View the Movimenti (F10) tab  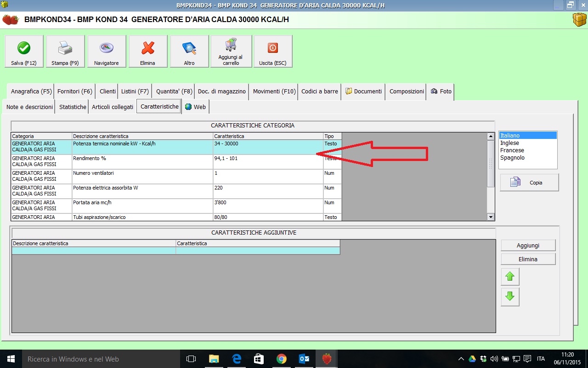(274, 92)
